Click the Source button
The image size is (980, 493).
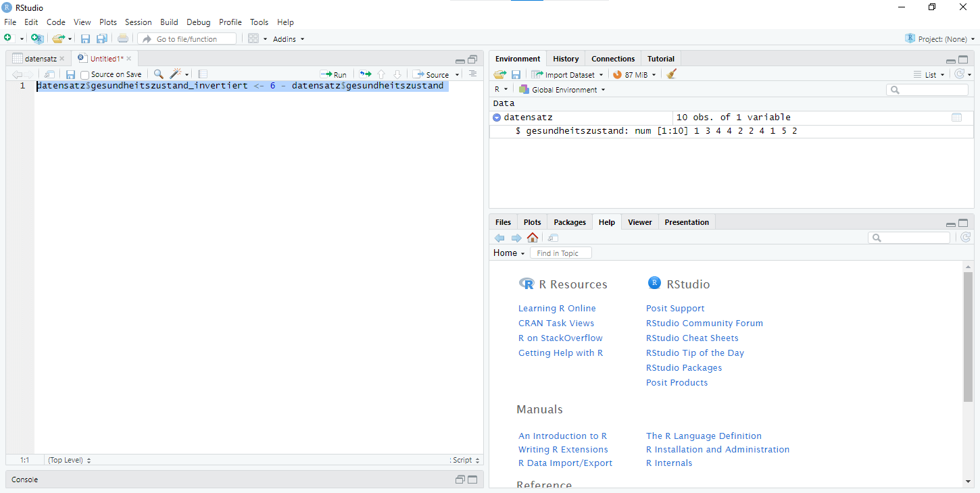(x=431, y=75)
